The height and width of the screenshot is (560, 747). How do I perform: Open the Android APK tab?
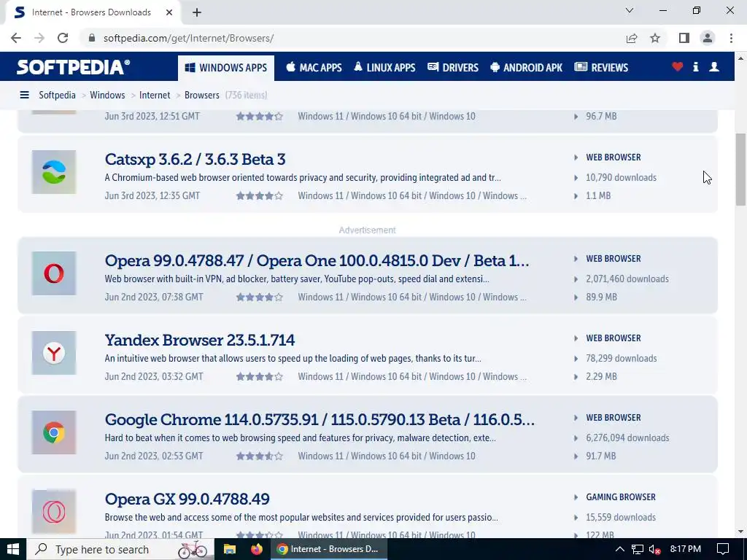pyautogui.click(x=526, y=68)
